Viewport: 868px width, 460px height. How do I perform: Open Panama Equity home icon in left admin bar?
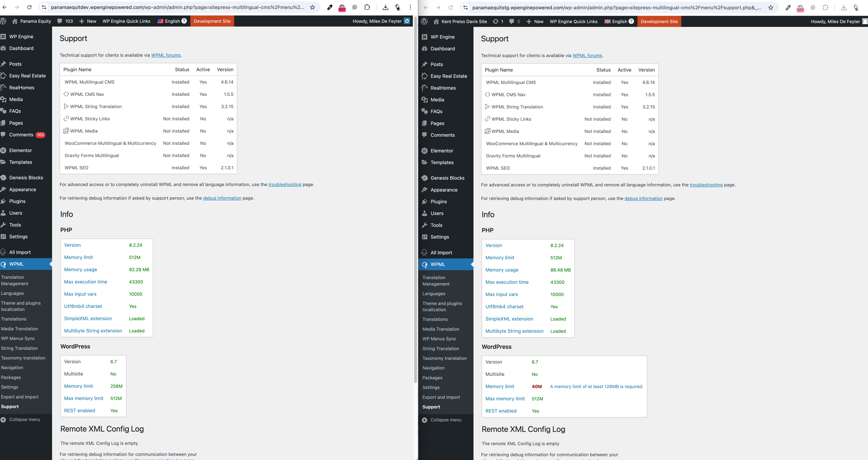(x=15, y=21)
